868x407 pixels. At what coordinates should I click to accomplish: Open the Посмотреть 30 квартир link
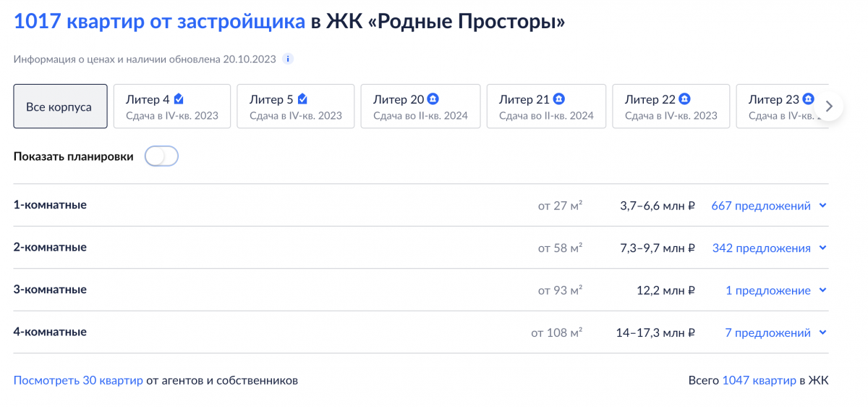click(x=78, y=380)
